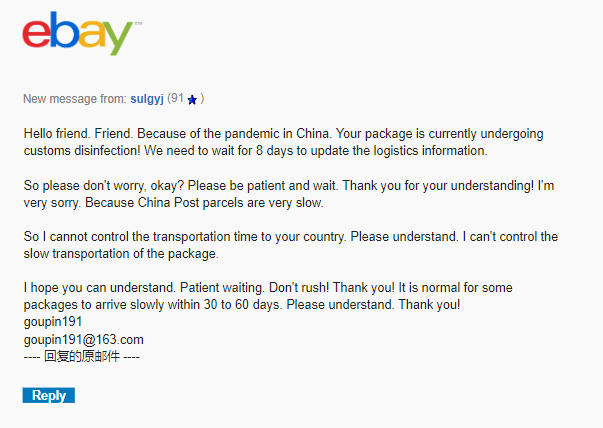Open sender sulgyj's profile link
Image resolution: width=603 pixels, height=428 pixels.
click(147, 99)
